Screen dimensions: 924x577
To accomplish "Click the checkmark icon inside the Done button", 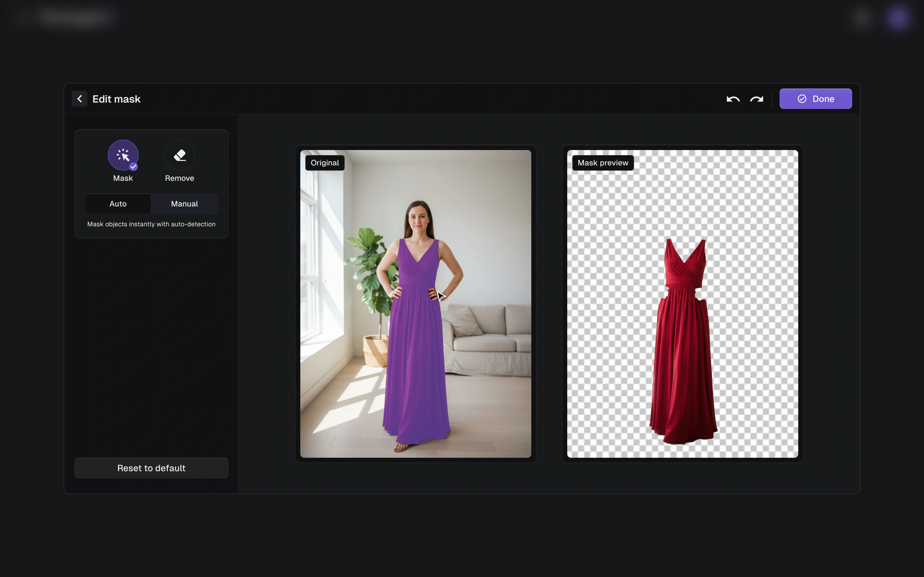I will point(802,99).
